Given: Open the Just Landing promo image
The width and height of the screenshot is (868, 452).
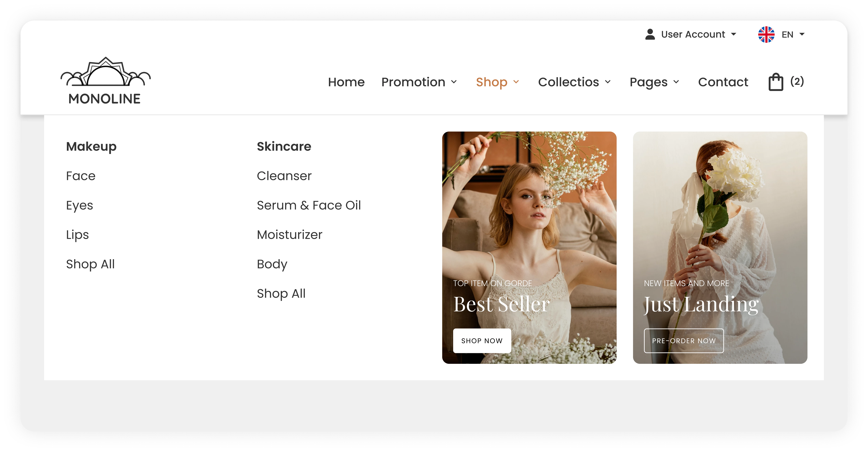Looking at the screenshot, I should [x=720, y=248].
